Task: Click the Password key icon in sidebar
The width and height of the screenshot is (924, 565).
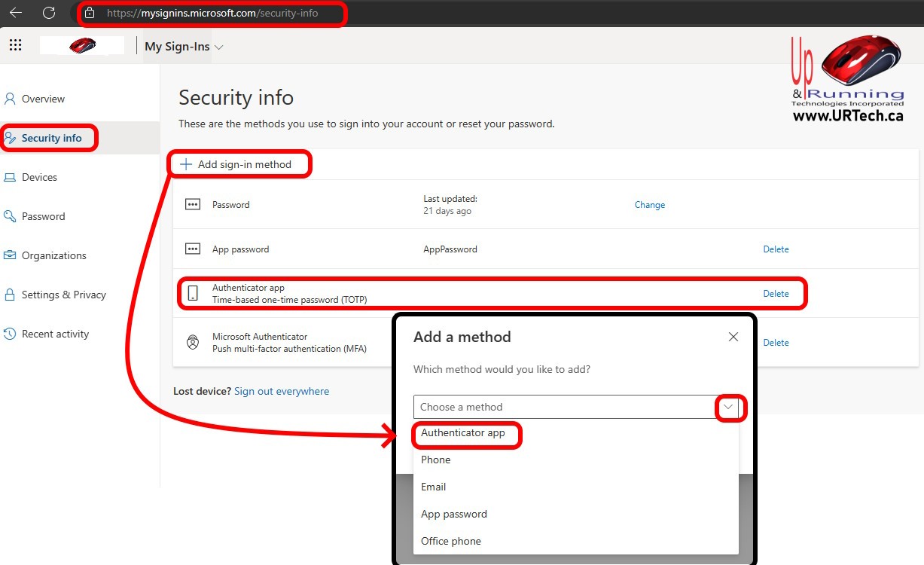Action: click(x=10, y=216)
